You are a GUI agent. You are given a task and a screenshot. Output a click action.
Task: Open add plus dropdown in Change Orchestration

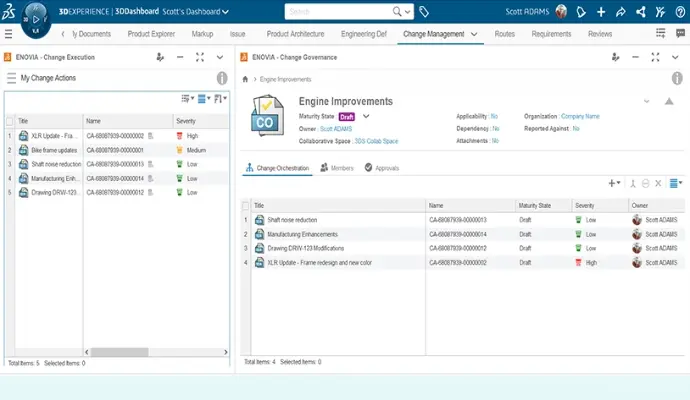click(x=614, y=183)
